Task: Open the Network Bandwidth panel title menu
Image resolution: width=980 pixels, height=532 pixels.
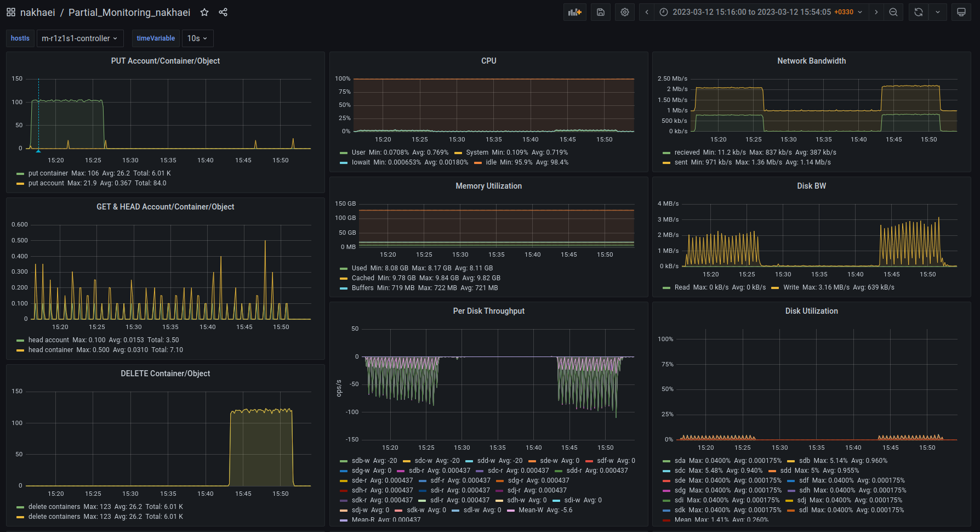Action: (811, 61)
